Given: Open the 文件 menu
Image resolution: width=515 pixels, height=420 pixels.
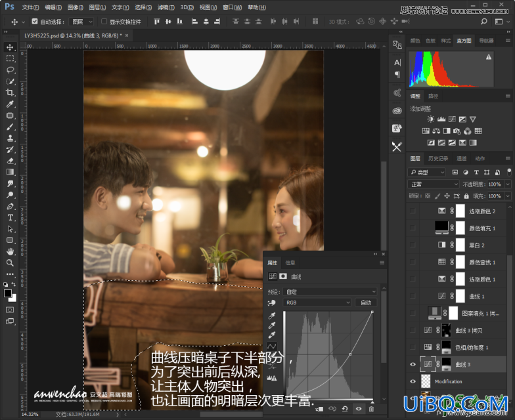Looking at the screenshot, I should tap(30, 7).
